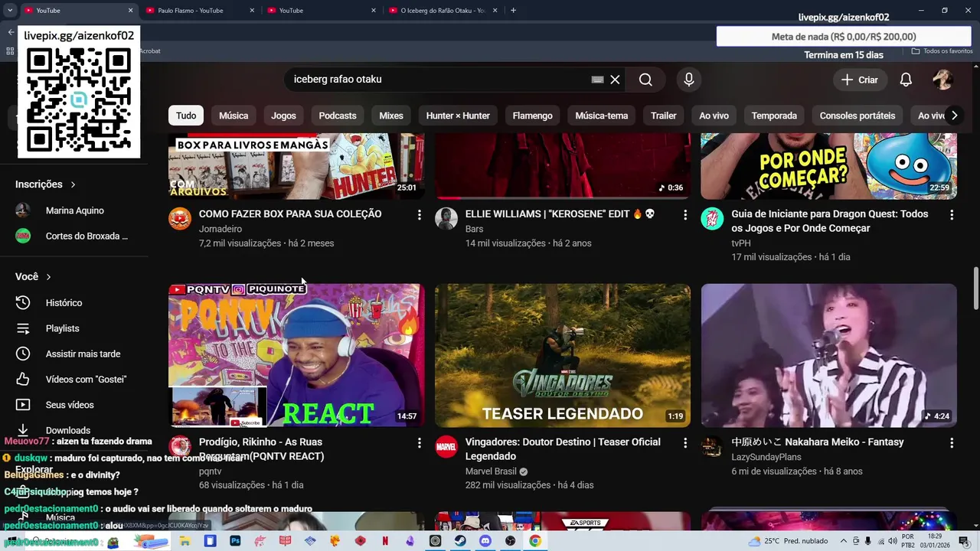Screen dimensions: 980x551
Task: Select the Temporada filter chip
Action: [x=774, y=116]
